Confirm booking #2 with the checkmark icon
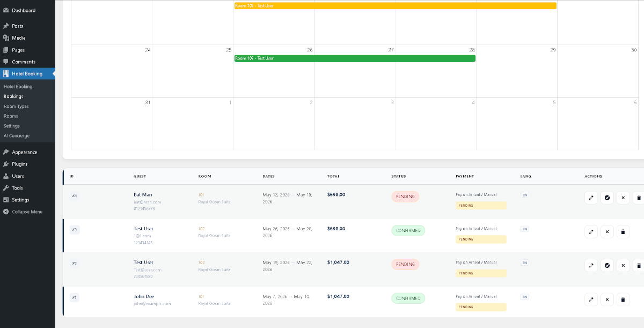 click(607, 265)
